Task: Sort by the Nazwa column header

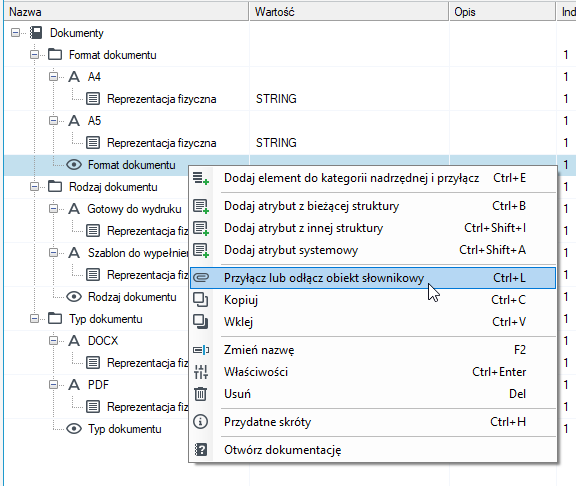Action: click(x=126, y=12)
